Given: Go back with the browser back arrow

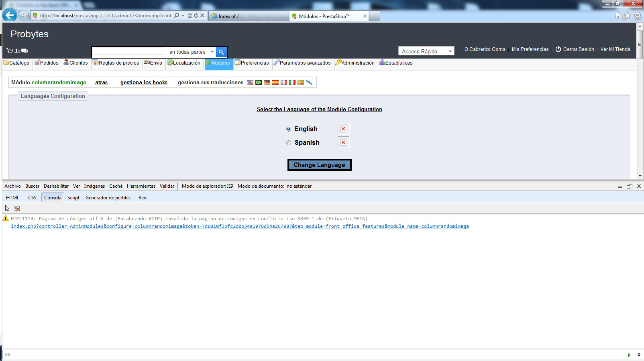Looking at the screenshot, I should point(10,16).
